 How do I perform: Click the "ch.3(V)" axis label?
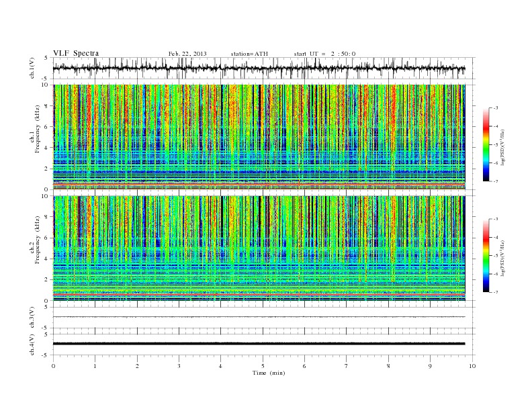tap(32, 318)
